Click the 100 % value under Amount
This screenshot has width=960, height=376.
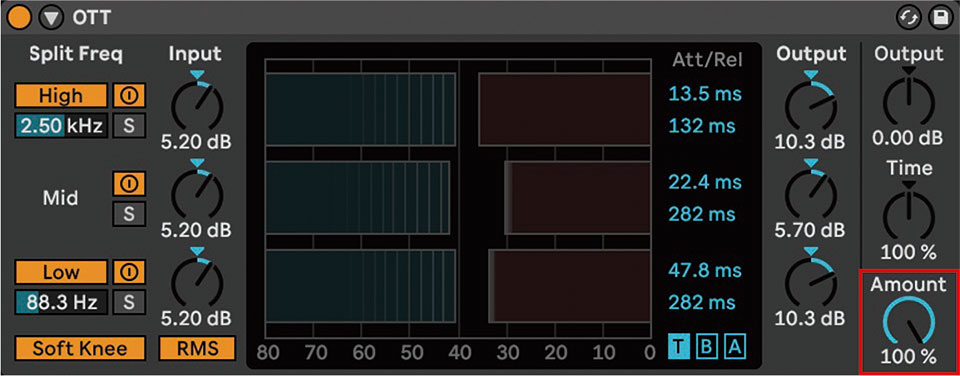(909, 356)
